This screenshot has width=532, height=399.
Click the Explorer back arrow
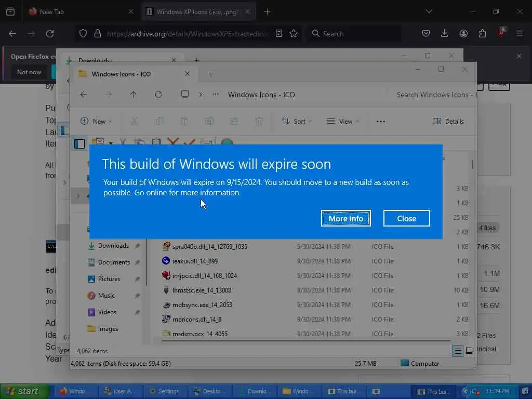[84, 95]
